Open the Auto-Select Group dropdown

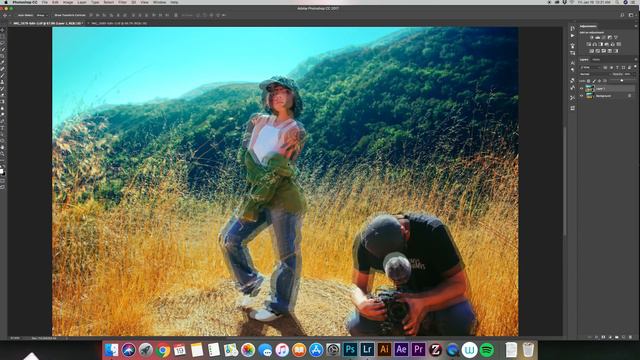pyautogui.click(x=42, y=15)
